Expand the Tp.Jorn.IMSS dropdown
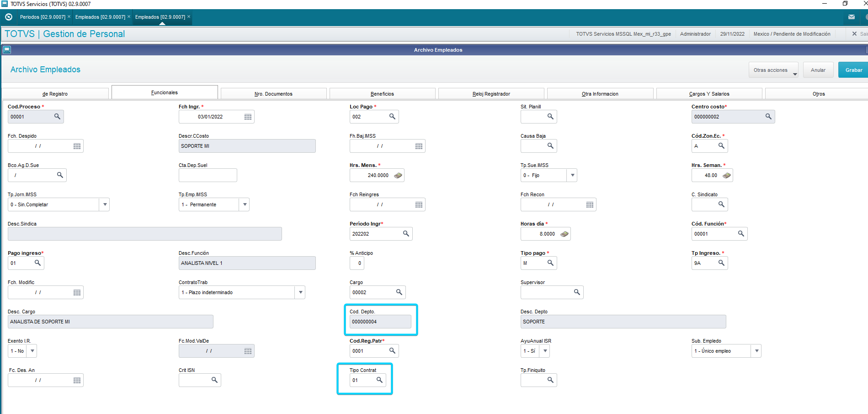868x414 pixels. pos(105,204)
